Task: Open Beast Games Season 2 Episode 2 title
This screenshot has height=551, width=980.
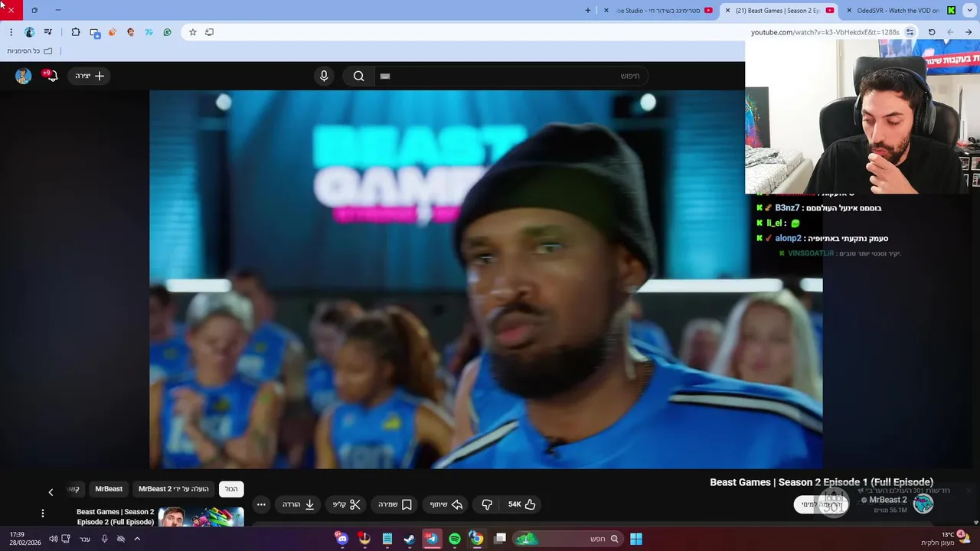Action: pos(116,517)
